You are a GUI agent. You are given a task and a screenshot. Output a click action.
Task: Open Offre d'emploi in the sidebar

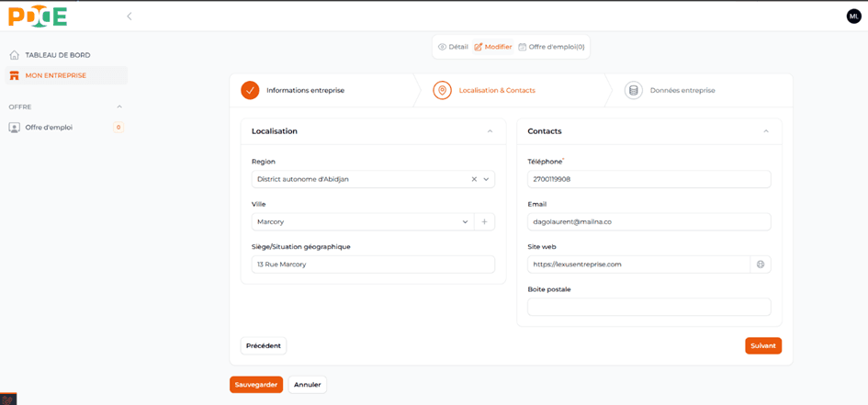(x=66, y=128)
